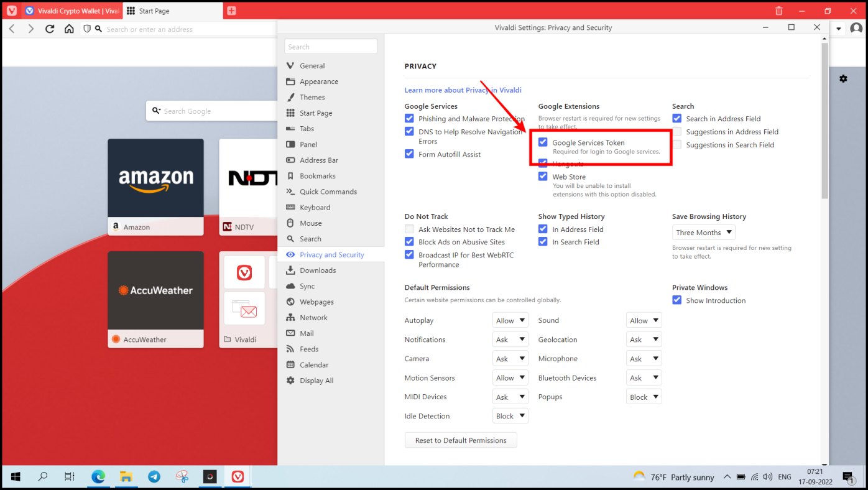Open Learn more about Privacy in Vivaldi link
Image resolution: width=868 pixels, height=490 pixels.
463,90
